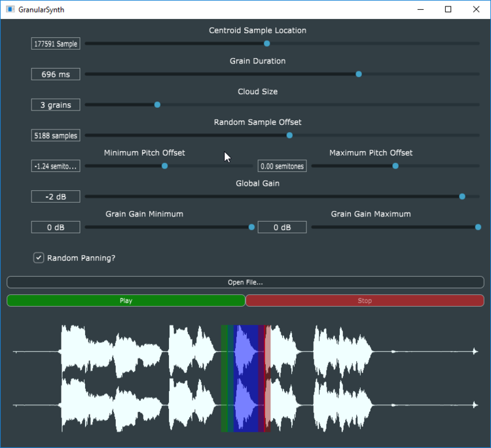The image size is (491, 448).
Task: Click the Grain Duration slider knob
Action: [359, 74]
